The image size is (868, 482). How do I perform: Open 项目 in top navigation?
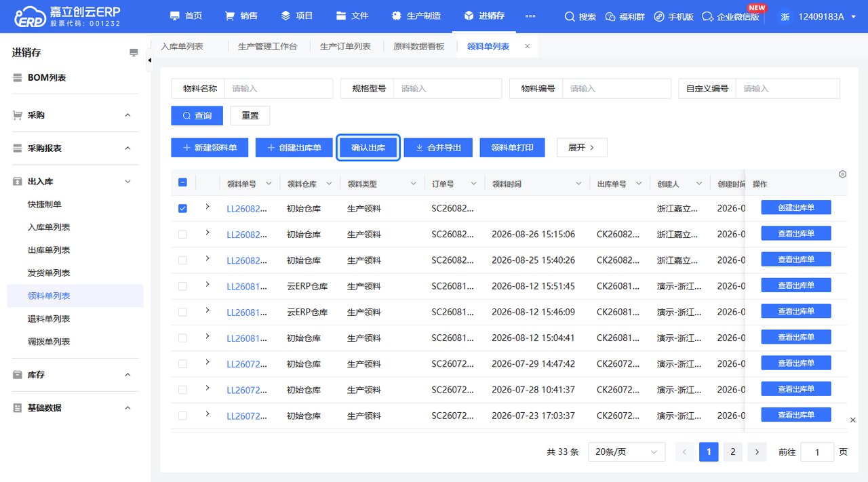297,16
